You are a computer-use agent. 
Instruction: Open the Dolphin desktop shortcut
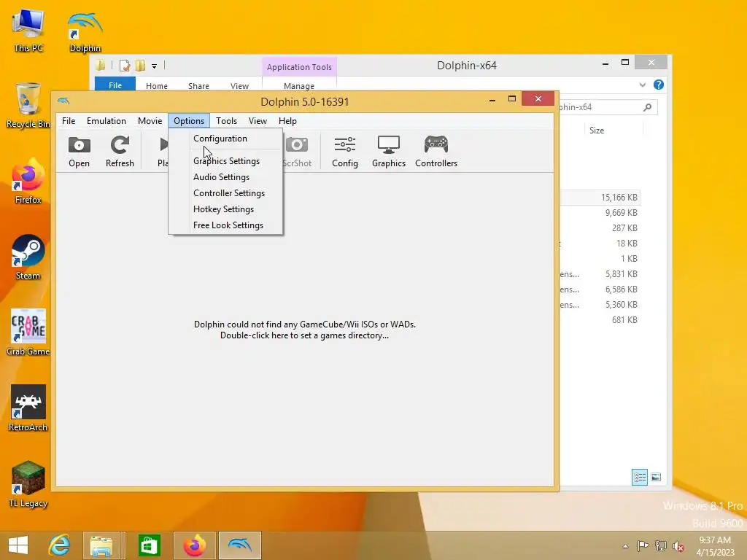point(85,32)
